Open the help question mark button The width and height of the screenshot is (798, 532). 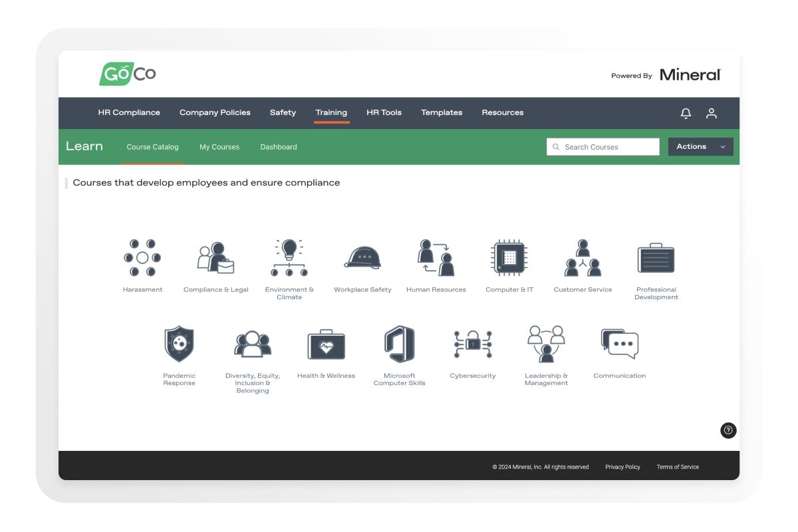tap(728, 431)
